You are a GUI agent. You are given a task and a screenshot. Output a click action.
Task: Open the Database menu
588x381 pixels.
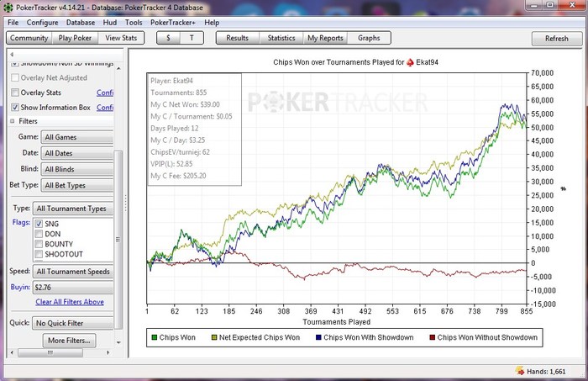click(81, 23)
